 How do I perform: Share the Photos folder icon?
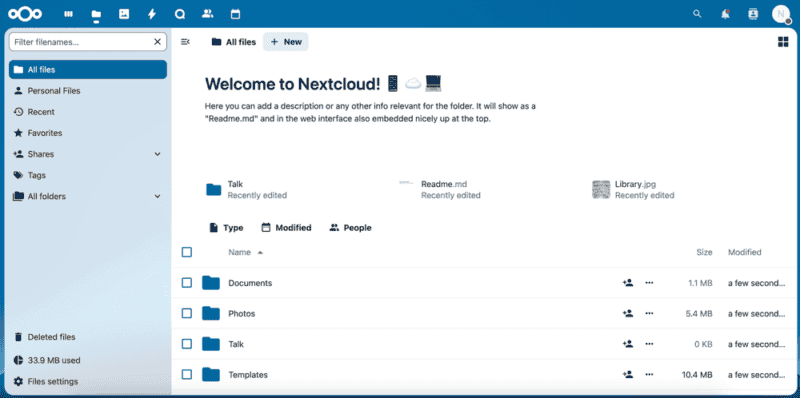[x=628, y=313]
